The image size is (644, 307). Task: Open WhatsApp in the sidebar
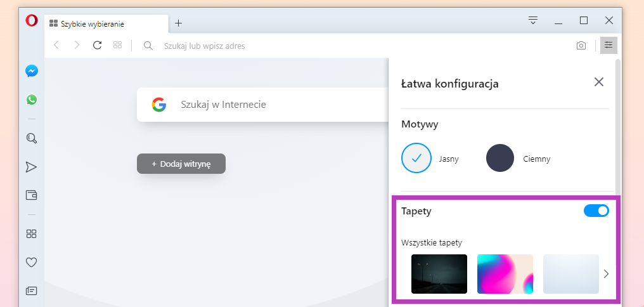(32, 100)
